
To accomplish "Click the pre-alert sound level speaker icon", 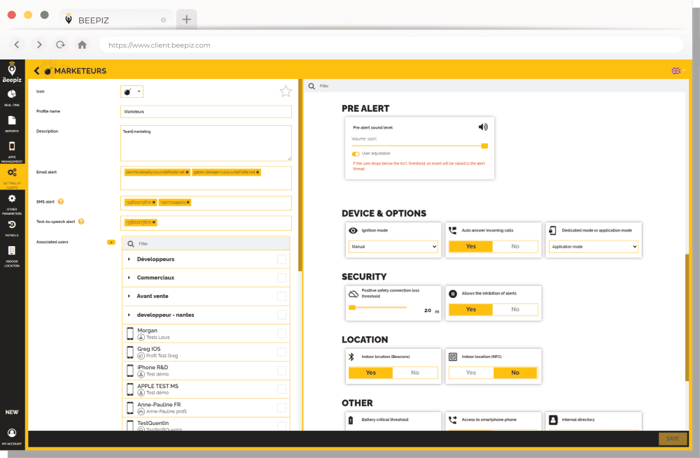I will (x=483, y=127).
